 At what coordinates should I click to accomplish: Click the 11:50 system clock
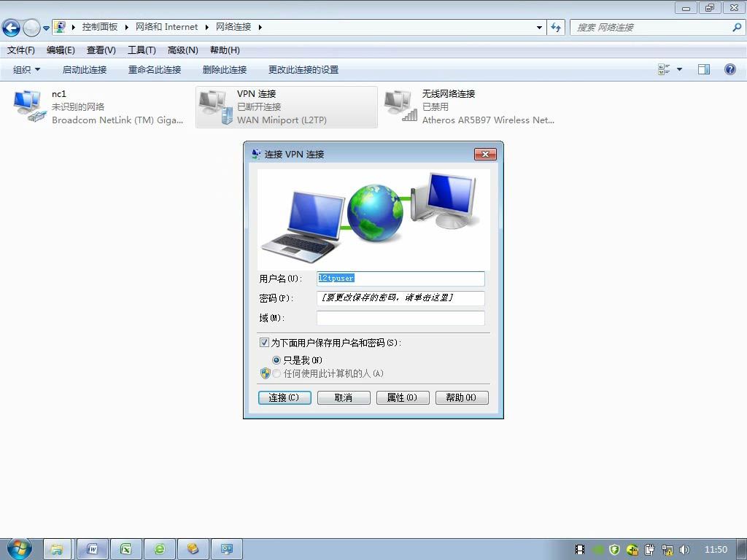point(716,550)
